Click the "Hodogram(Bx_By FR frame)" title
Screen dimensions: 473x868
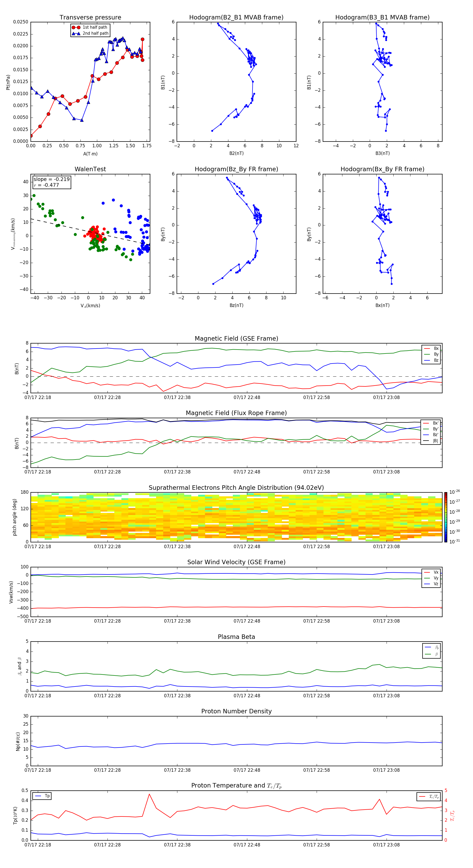click(382, 169)
